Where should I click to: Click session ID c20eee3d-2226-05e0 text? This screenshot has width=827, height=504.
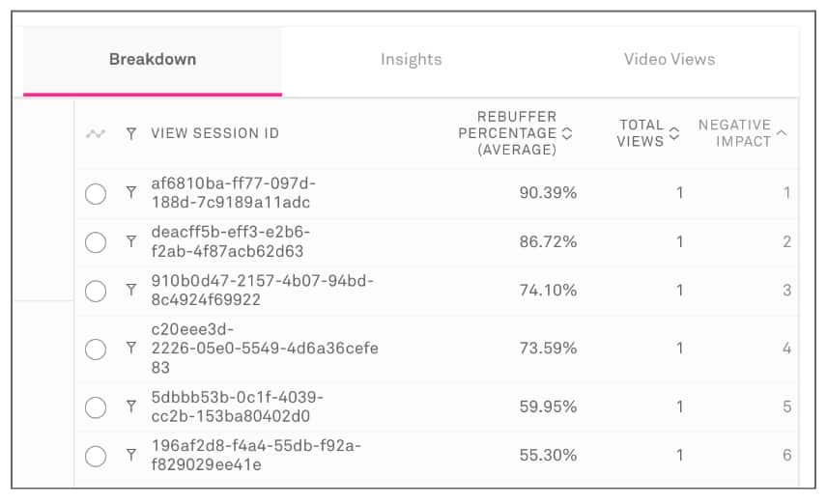point(264,349)
